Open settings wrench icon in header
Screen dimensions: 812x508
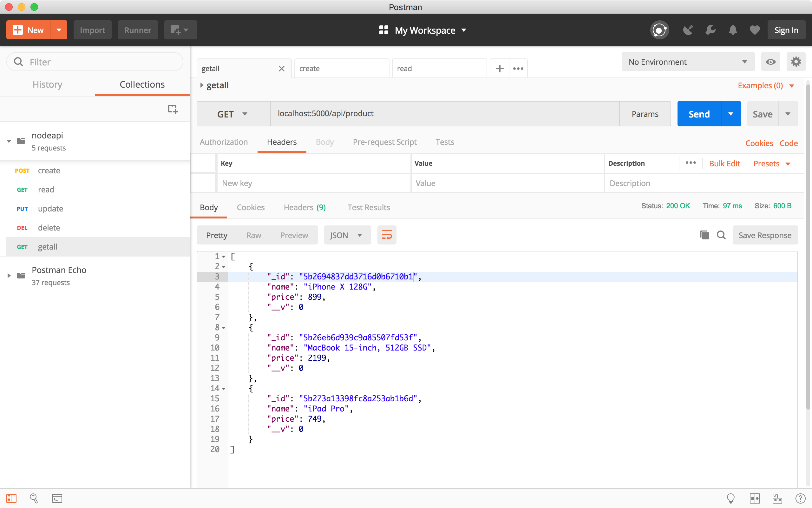pos(710,30)
